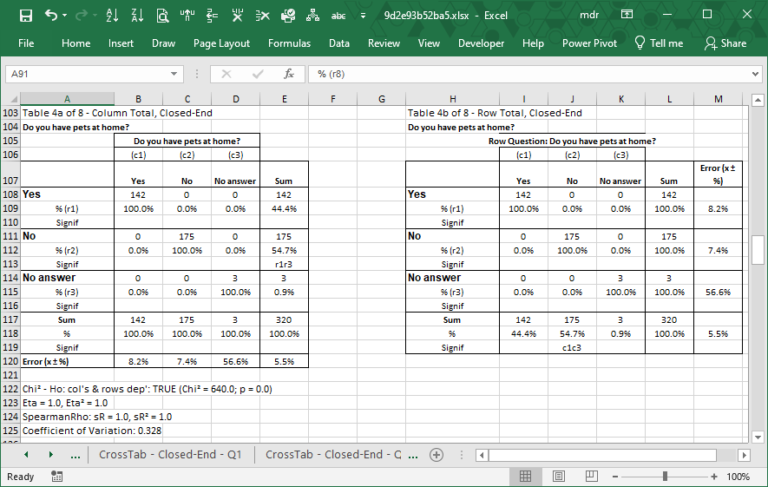This screenshot has width=768, height=487.
Task: Open the Formulas ribbon tab
Action: click(289, 43)
